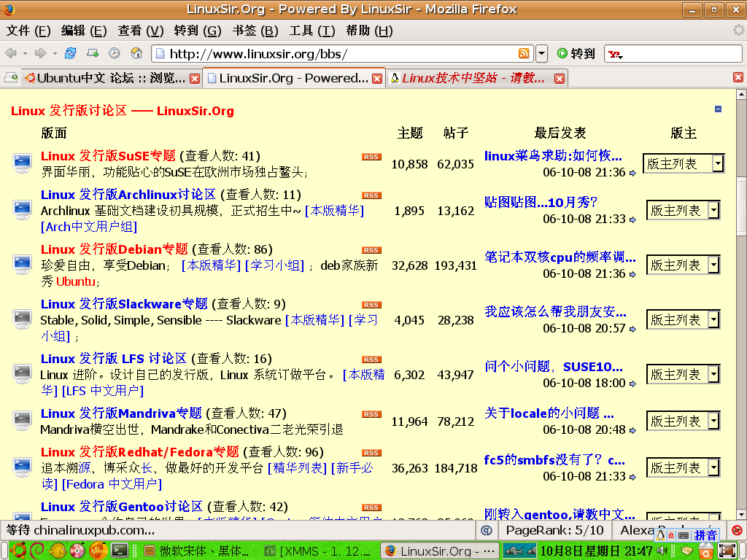Click the panel volume speaker icon

pos(662,551)
